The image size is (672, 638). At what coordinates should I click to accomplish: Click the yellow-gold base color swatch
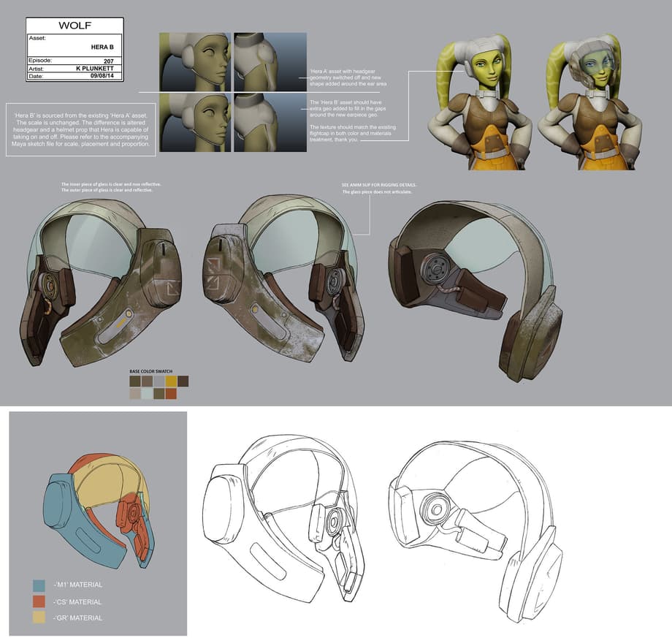point(171,381)
